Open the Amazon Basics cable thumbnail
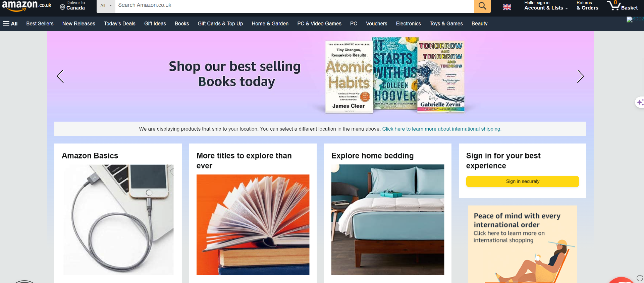 (x=118, y=220)
